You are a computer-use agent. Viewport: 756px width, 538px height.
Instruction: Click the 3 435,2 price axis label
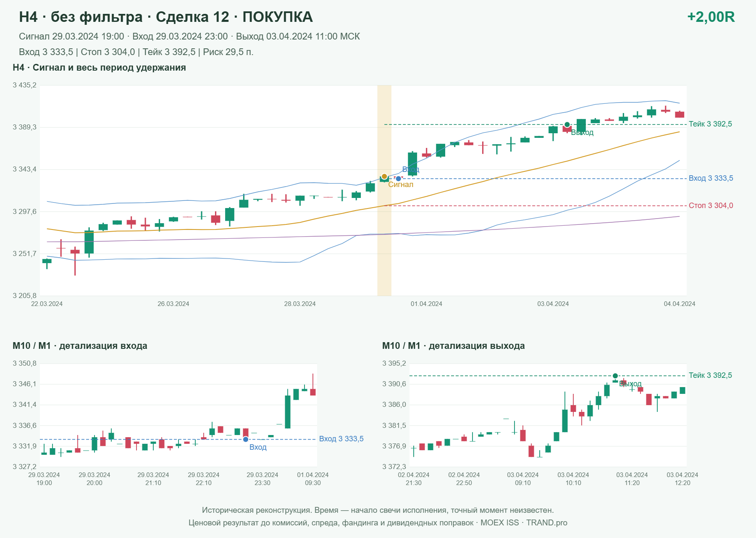(24, 85)
